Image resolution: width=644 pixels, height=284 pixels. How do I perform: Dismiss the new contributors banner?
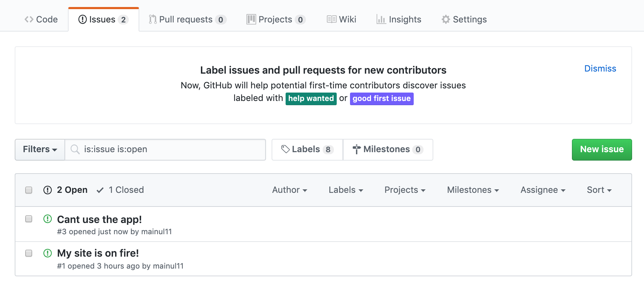point(600,68)
